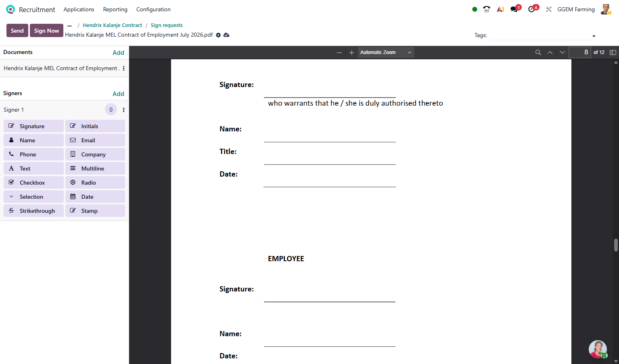The width and height of the screenshot is (619, 364).
Task: Add a new signer
Action: pos(118,94)
